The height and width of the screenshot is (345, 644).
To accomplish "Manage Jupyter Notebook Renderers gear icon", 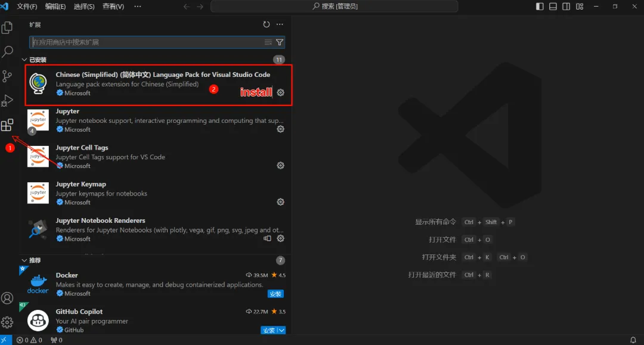I will coord(280,239).
